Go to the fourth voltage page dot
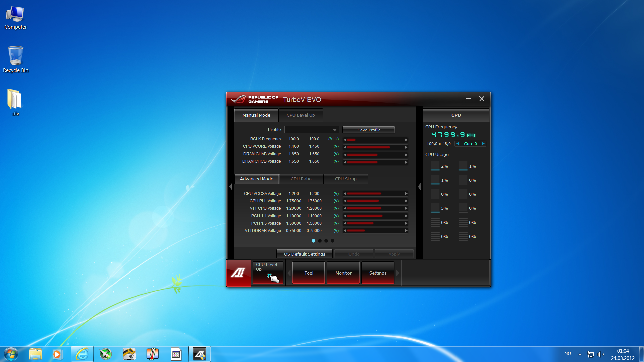Viewport: 644px width, 362px height. 332,241
